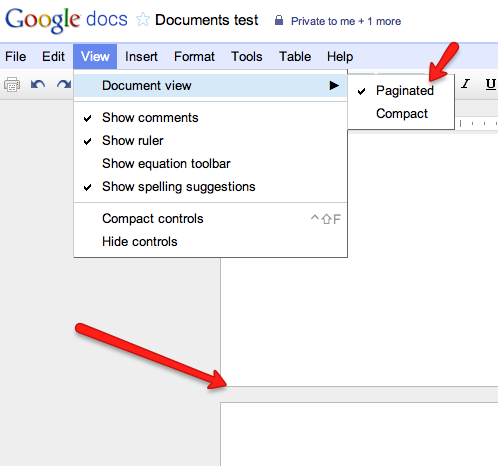Toggle underline formatting
This screenshot has height=466, width=498.
[x=490, y=84]
